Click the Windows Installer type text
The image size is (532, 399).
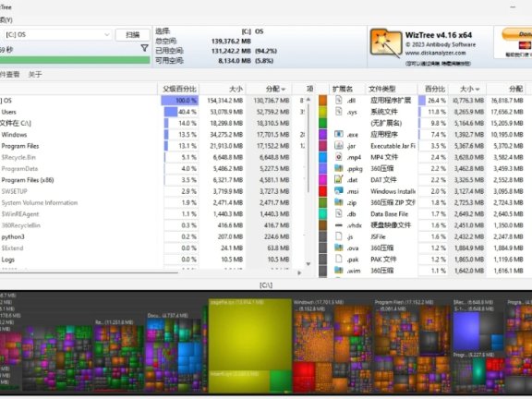[x=393, y=191]
